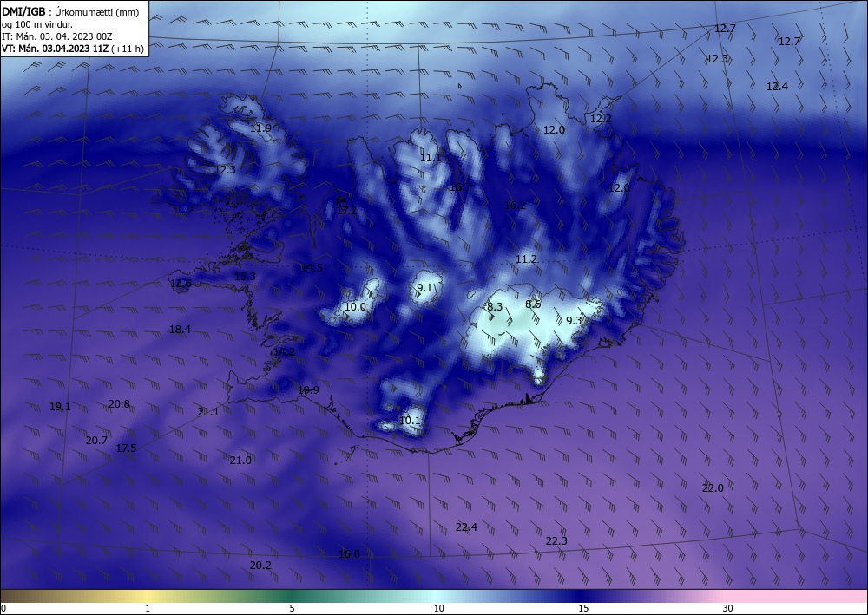
Task: Click the 17.2 value label
Action: click(x=346, y=210)
